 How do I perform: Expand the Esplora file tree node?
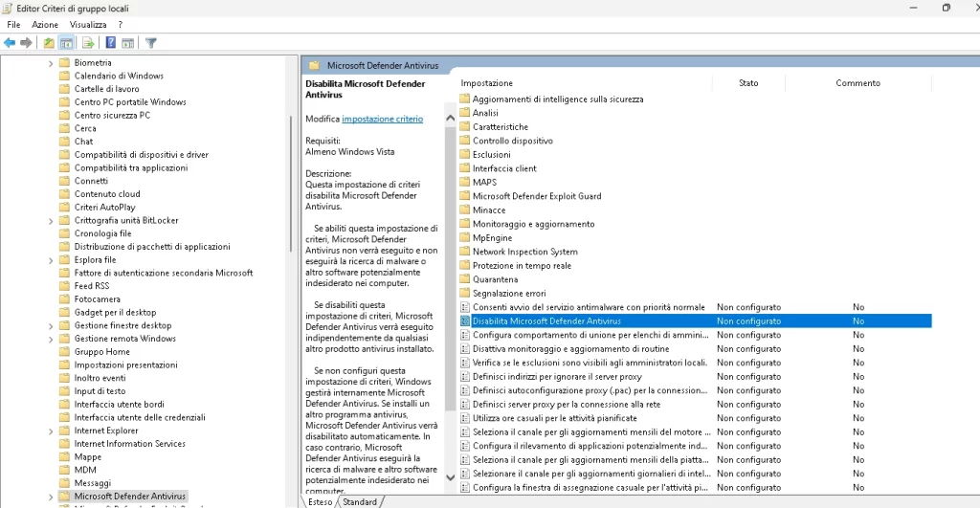[51, 260]
